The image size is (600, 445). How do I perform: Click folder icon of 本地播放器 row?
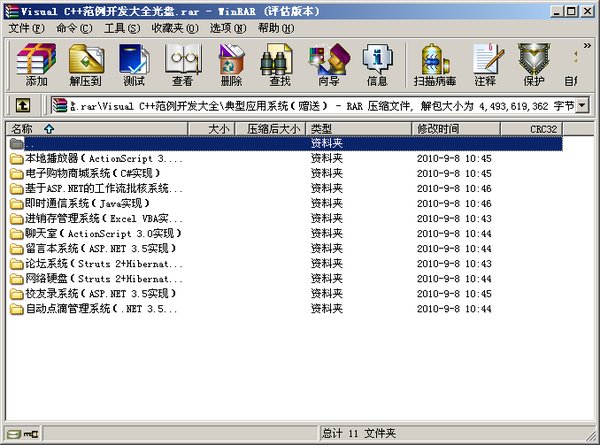pos(16,159)
